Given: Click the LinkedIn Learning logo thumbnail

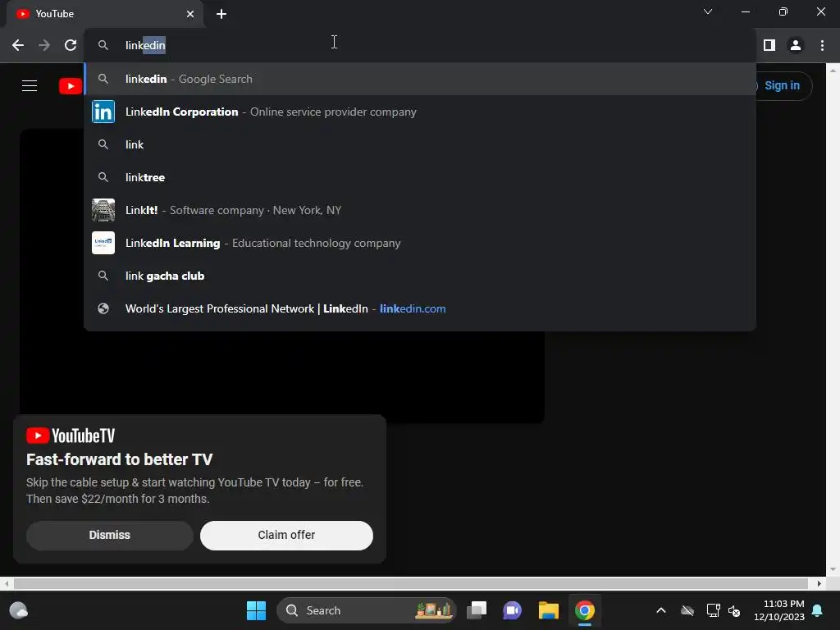Looking at the screenshot, I should pos(103,243).
